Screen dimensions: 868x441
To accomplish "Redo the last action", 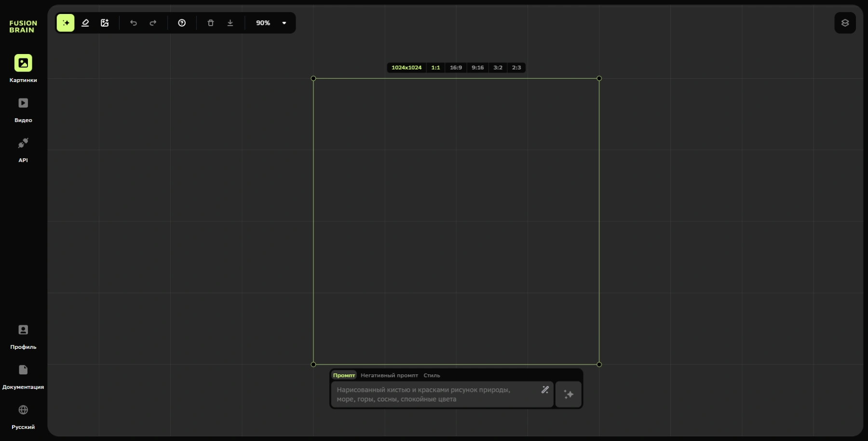I will coord(153,23).
